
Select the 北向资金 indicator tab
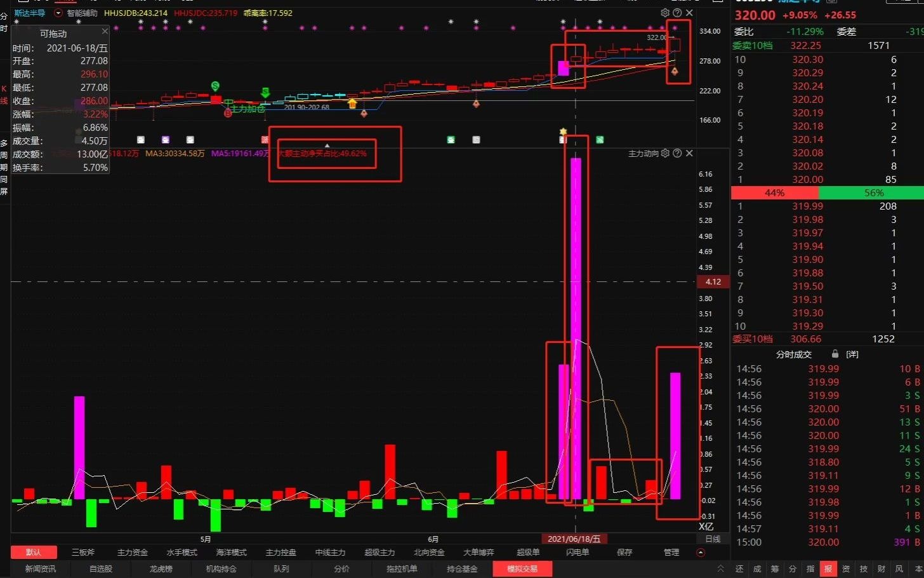430,552
